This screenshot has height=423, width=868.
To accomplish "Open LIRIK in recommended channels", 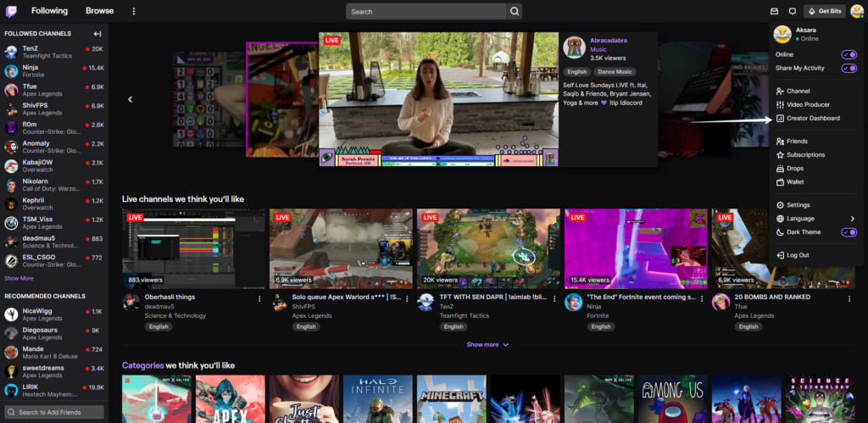I will [x=54, y=390].
